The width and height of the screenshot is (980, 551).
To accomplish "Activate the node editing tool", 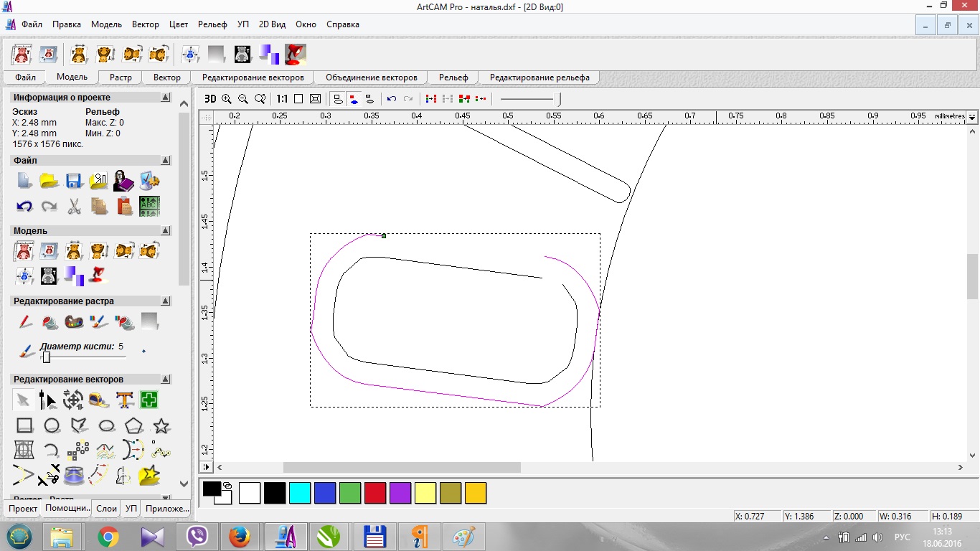I will pyautogui.click(x=47, y=400).
